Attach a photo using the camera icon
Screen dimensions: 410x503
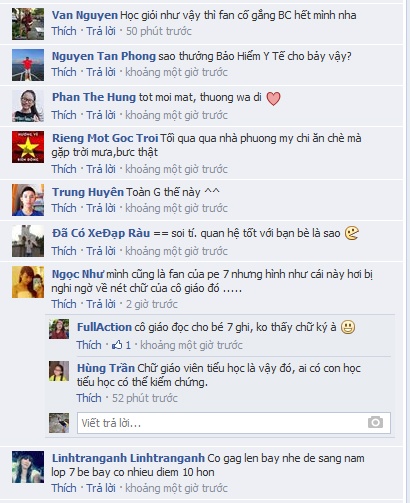375,423
